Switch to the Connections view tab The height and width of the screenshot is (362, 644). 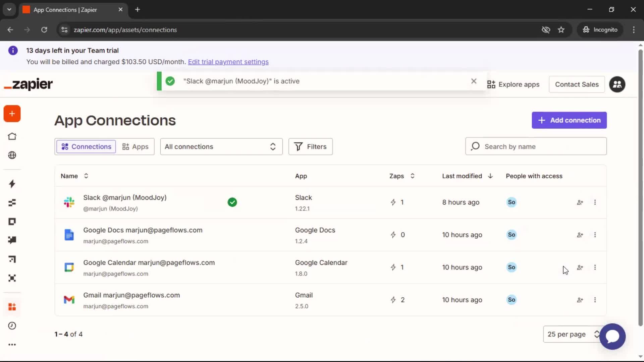(x=86, y=146)
